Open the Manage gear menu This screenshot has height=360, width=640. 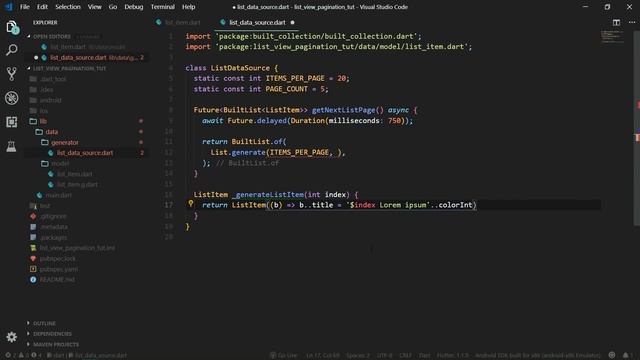tap(11, 337)
